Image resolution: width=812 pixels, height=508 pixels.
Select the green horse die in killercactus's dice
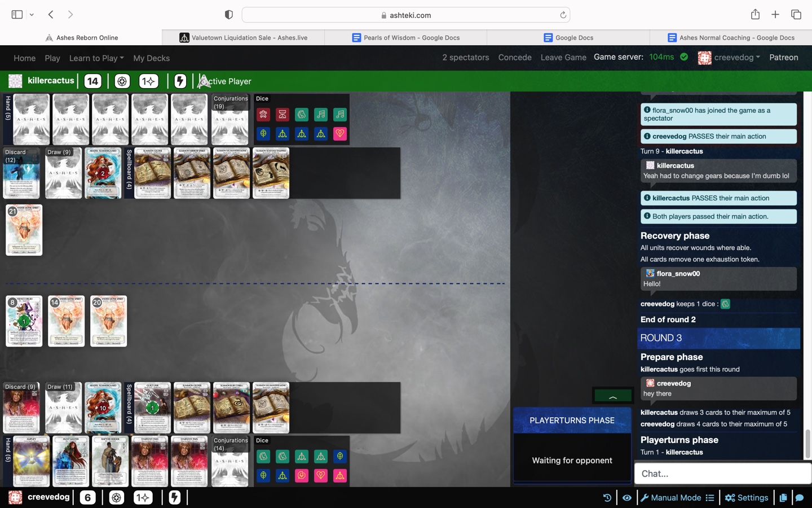pos(302,115)
